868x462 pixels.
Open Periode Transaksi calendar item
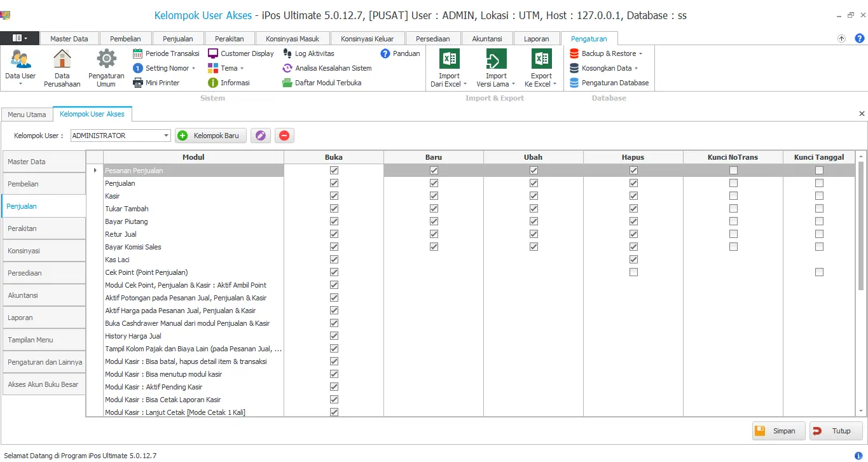(x=166, y=53)
